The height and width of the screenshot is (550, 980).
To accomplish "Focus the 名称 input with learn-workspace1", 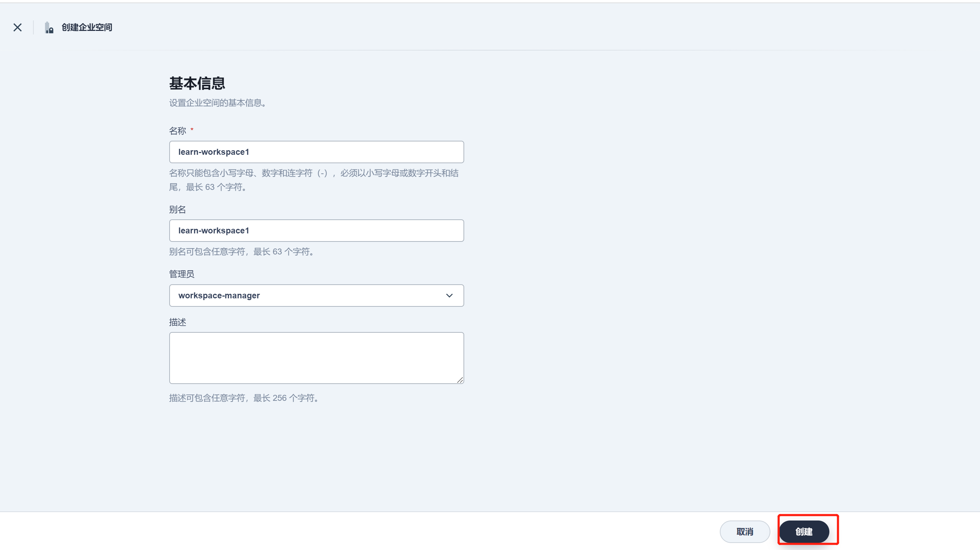I will coord(316,152).
